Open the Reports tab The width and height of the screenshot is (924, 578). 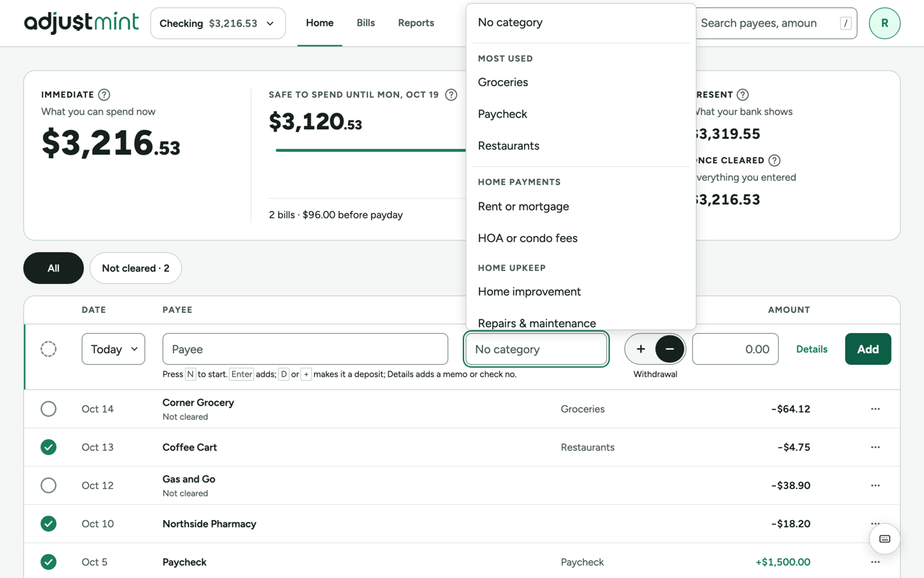pyautogui.click(x=416, y=23)
